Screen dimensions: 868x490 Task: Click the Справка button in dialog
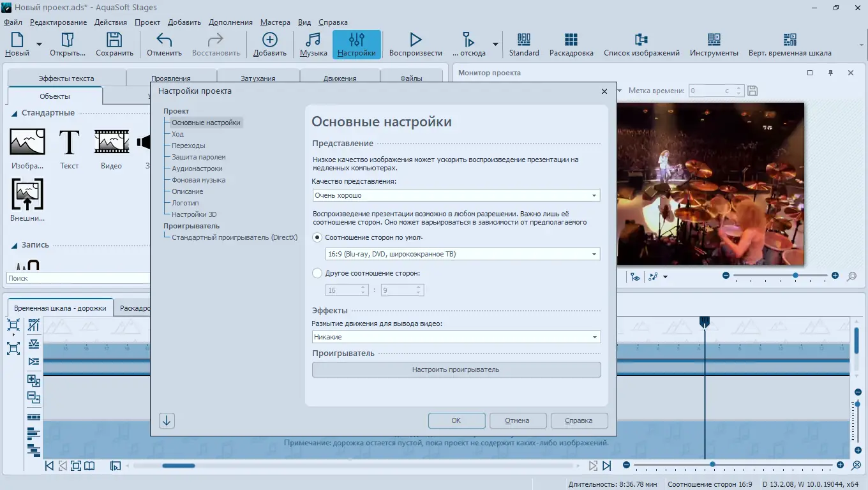(579, 420)
